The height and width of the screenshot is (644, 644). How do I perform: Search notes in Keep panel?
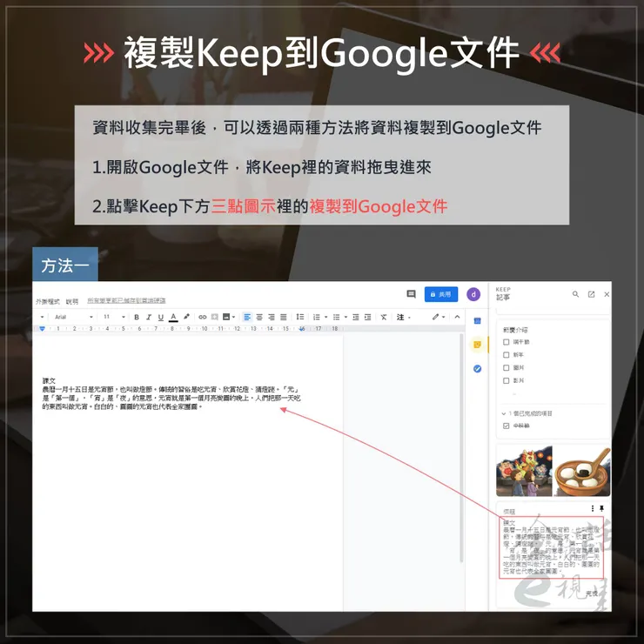point(575,294)
